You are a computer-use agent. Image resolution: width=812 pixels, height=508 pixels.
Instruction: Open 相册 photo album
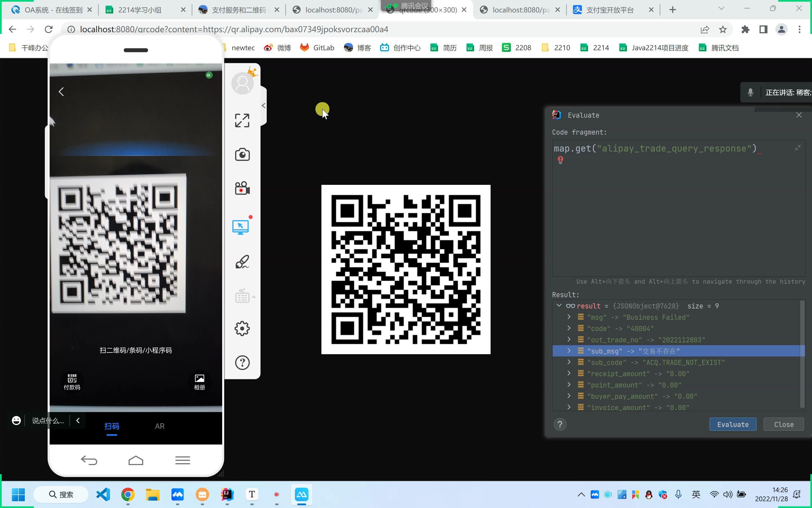coord(199,382)
